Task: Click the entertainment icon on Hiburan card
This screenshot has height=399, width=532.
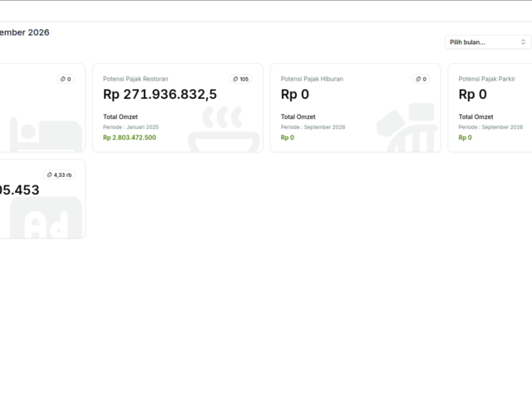Action: tap(406, 127)
